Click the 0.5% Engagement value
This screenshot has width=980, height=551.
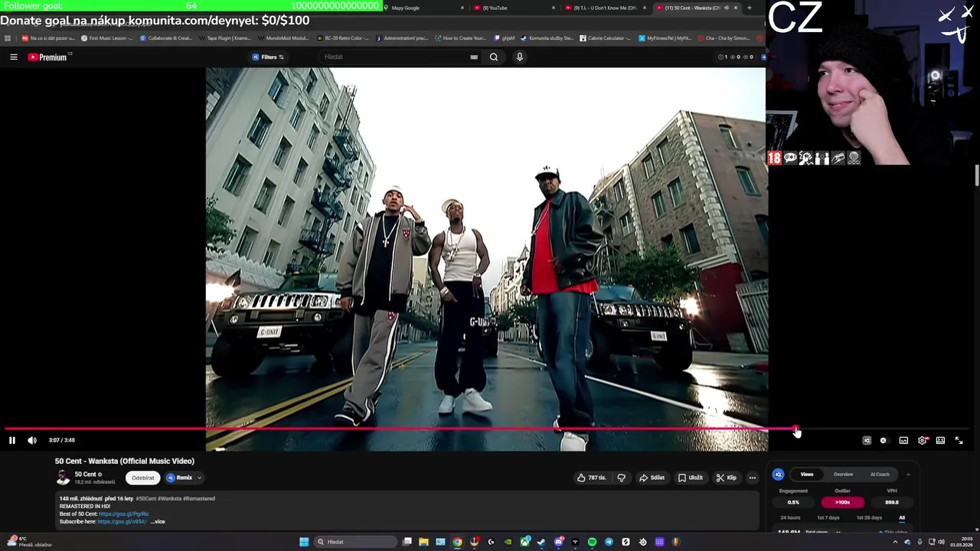pyautogui.click(x=793, y=503)
